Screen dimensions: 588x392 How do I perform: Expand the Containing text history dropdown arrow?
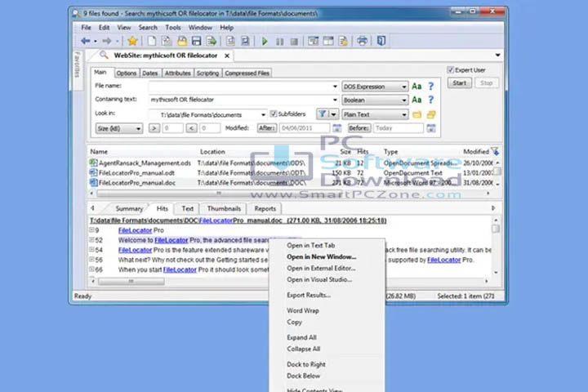335,100
